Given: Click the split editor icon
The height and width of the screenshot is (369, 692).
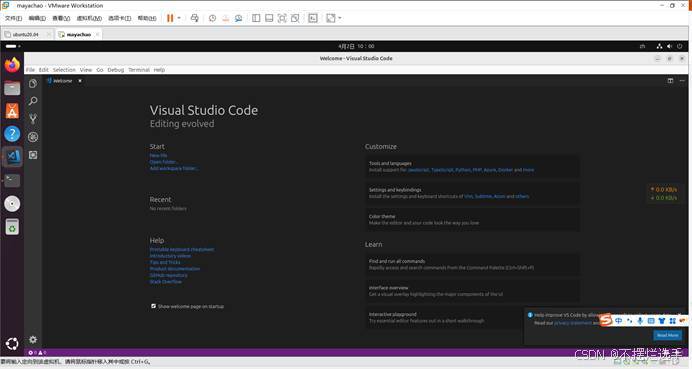Looking at the screenshot, I should [x=670, y=81].
